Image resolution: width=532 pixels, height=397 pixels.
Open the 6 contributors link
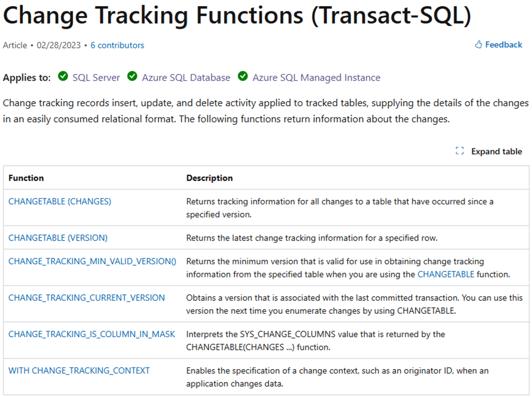(x=117, y=45)
